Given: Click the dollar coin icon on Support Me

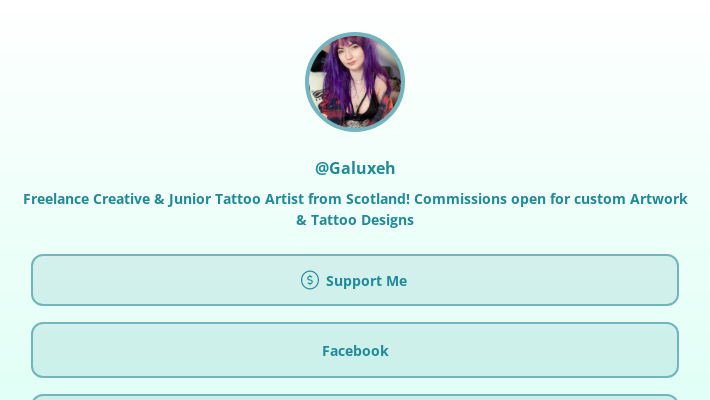Looking at the screenshot, I should pos(310,280).
